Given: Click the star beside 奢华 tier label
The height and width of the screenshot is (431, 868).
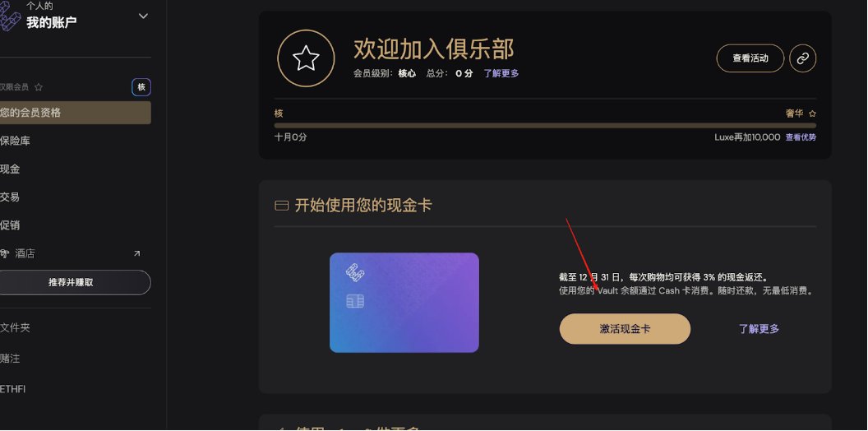Looking at the screenshot, I should click(812, 114).
